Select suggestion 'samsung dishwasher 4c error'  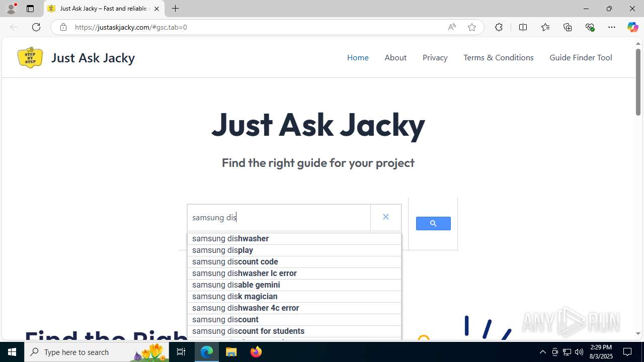(x=294, y=308)
